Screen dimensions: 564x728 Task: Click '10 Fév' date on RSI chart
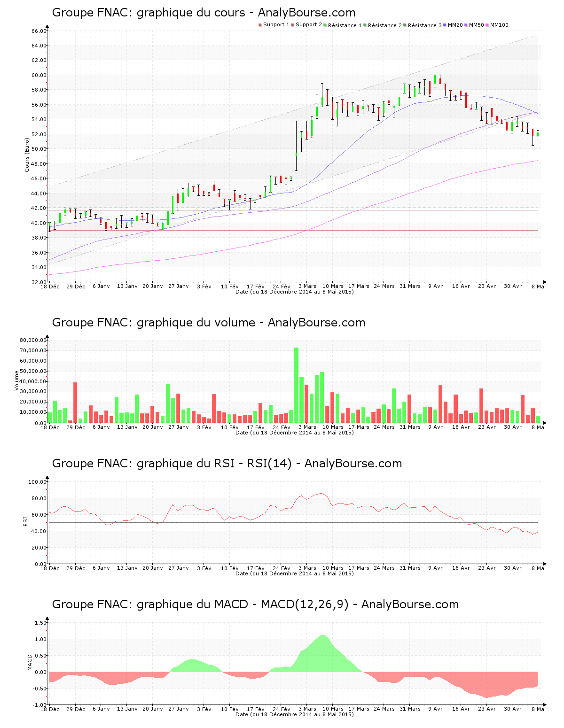click(230, 568)
